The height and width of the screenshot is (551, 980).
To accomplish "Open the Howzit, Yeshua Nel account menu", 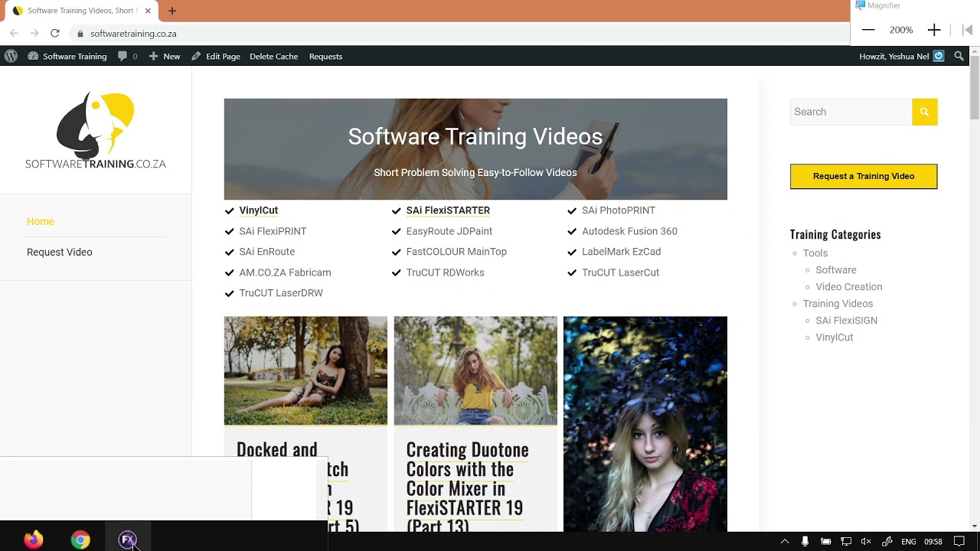I will click(x=901, y=56).
